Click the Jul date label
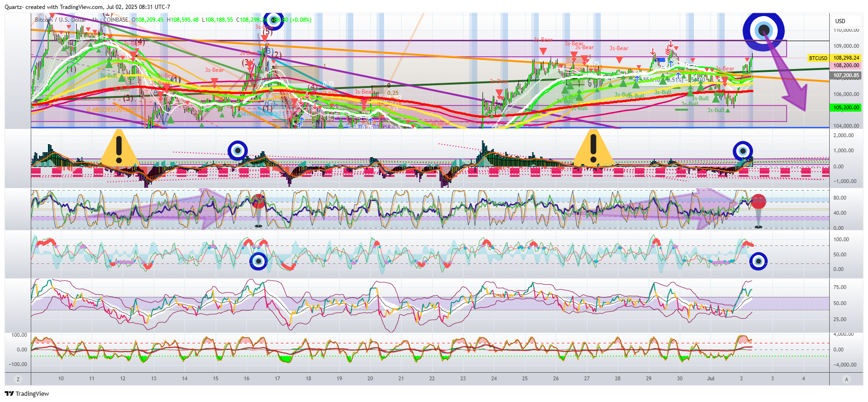 (710, 378)
